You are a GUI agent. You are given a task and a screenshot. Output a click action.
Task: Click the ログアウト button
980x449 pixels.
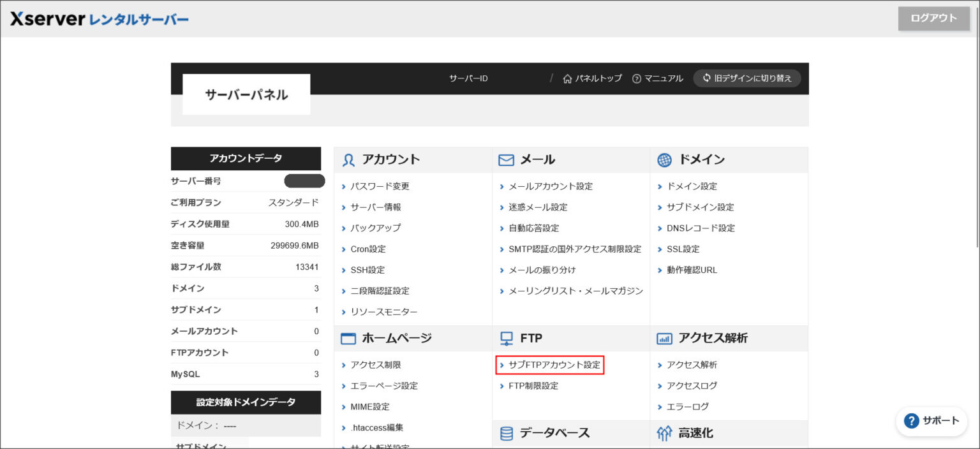[x=933, y=18]
